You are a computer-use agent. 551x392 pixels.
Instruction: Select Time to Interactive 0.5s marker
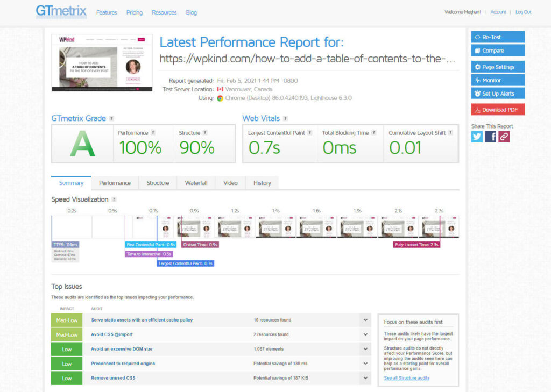[x=149, y=254]
